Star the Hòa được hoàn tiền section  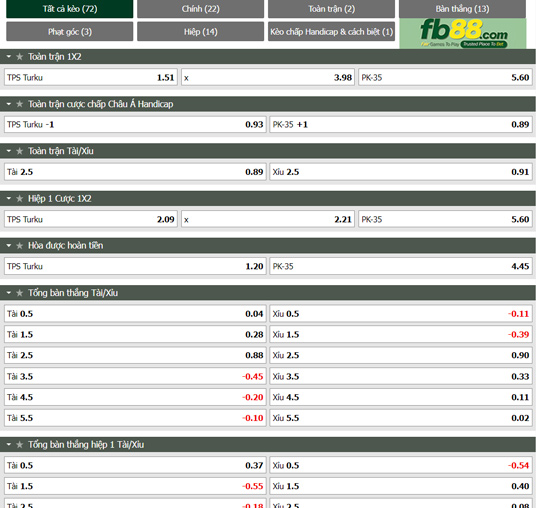point(19,245)
